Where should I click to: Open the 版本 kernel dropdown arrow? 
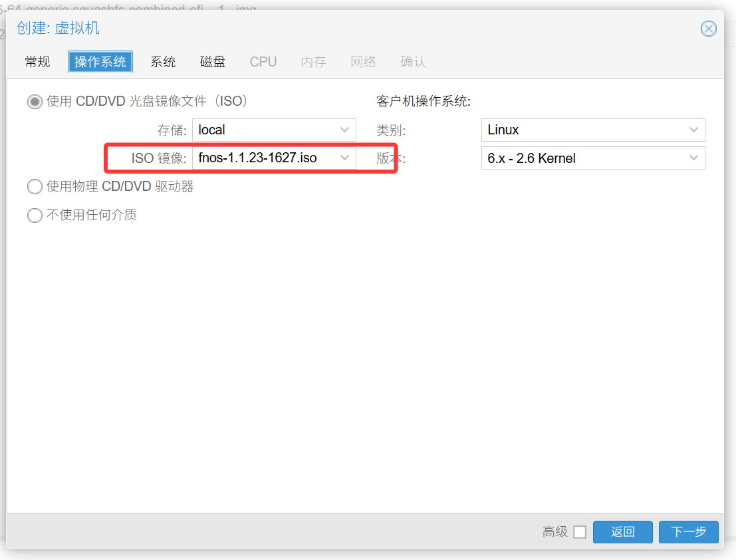tap(693, 158)
